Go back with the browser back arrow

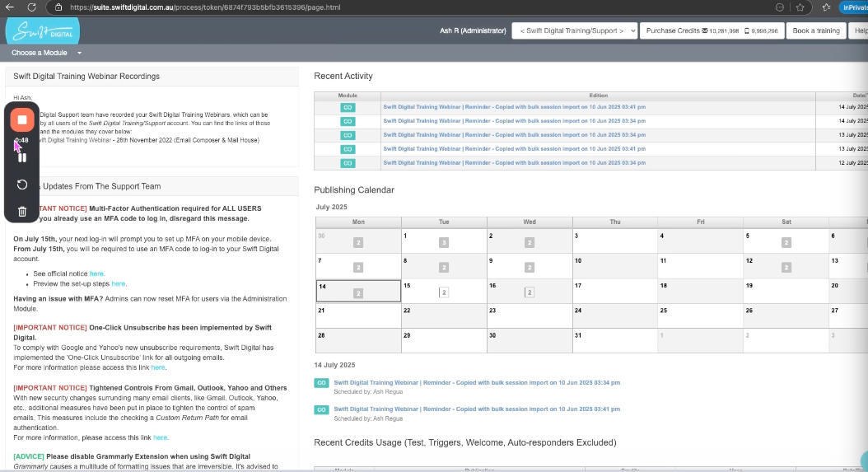[x=9, y=7]
